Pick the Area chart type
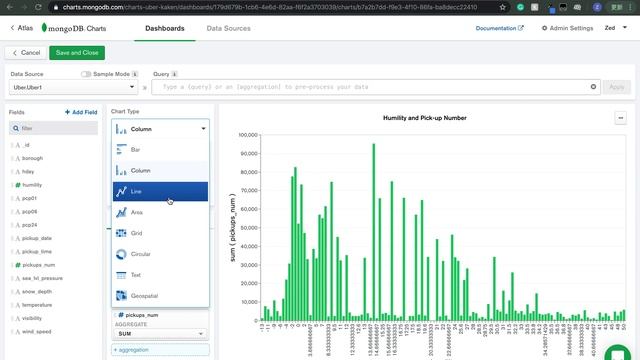Screen dimensions: 640x360 click(160, 212)
